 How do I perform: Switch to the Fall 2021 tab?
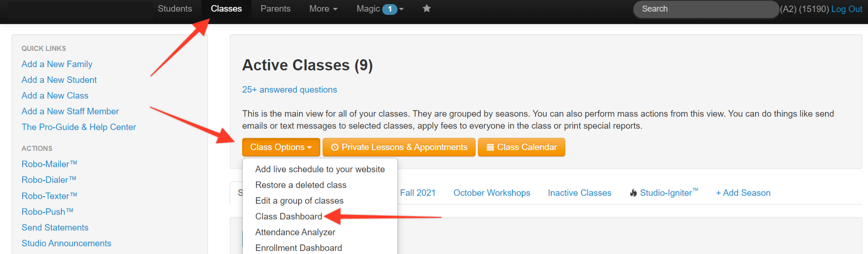[418, 193]
